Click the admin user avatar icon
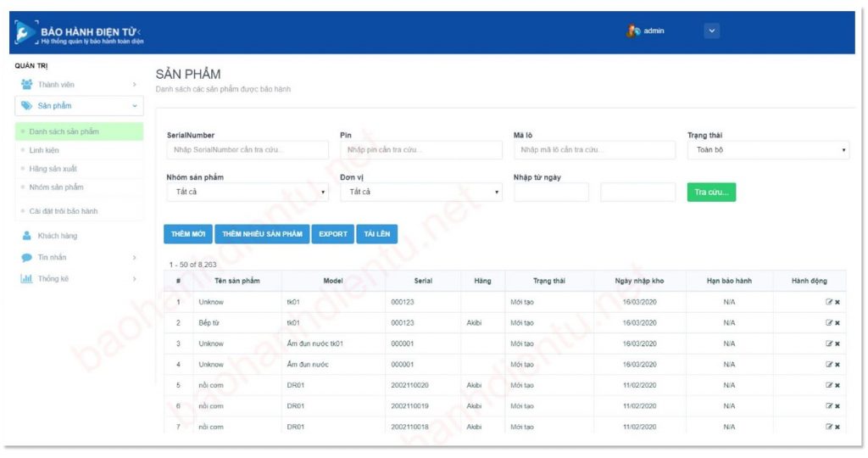Screen dimensions: 868x458 [633, 31]
